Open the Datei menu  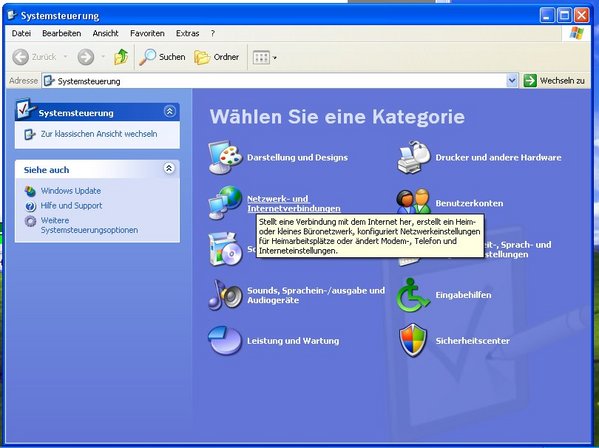point(21,34)
